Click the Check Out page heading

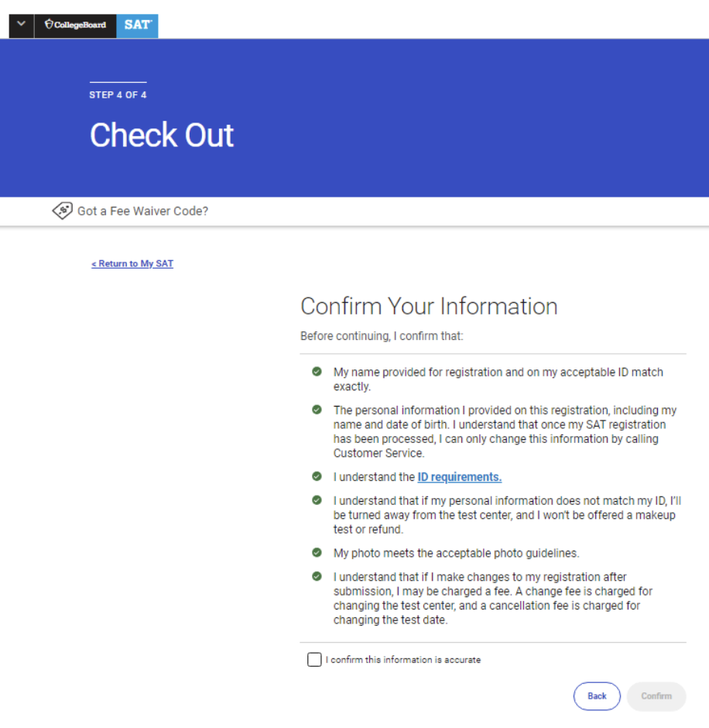pyautogui.click(x=161, y=136)
